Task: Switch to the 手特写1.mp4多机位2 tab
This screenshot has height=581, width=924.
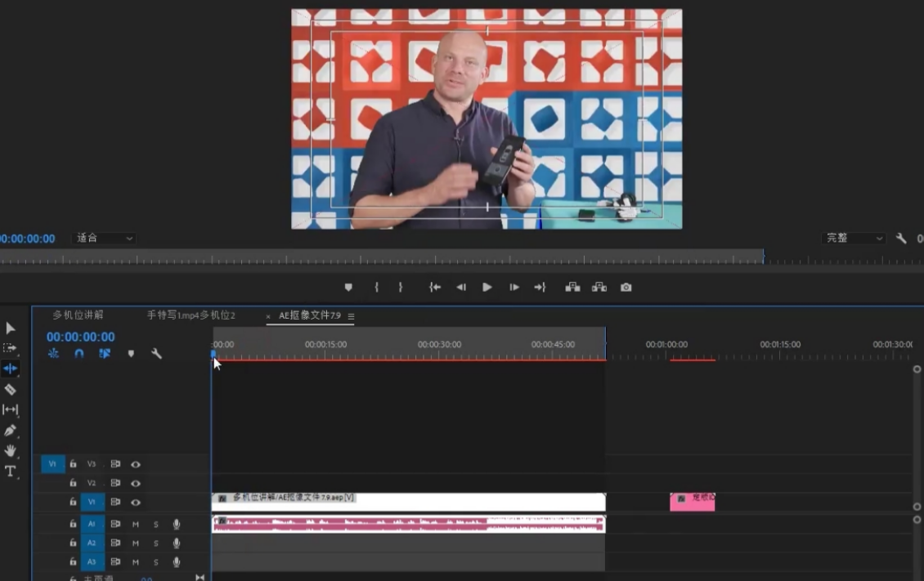Action: coord(191,315)
